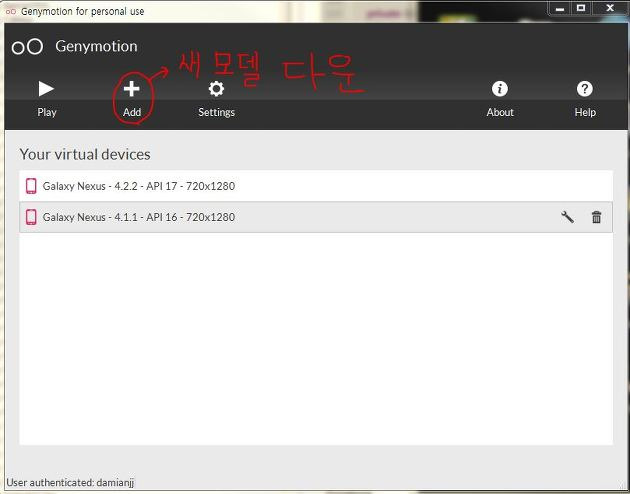Screen dimensions: 630x494
Task: Click wrench icon for Galaxy Nexus 4.1.1
Action: (x=567, y=217)
